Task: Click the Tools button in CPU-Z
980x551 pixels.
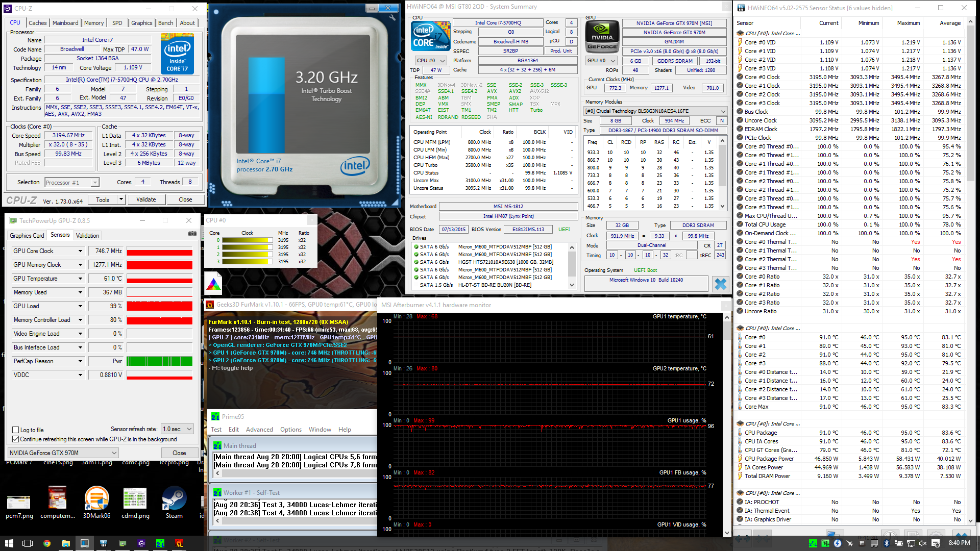Action: pos(103,199)
